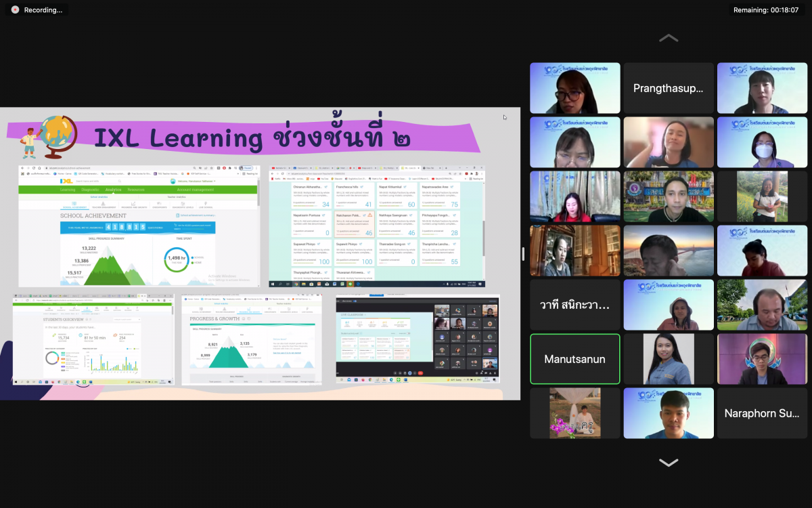The image size is (812, 508).
Task: Click the School Achievement icon in IXL
Action: click(74, 203)
